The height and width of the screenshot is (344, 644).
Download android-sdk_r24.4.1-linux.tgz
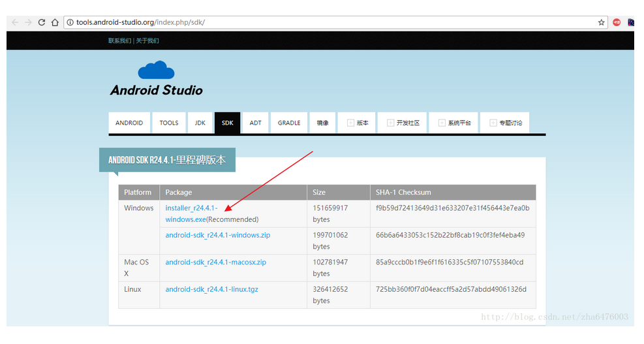click(211, 289)
